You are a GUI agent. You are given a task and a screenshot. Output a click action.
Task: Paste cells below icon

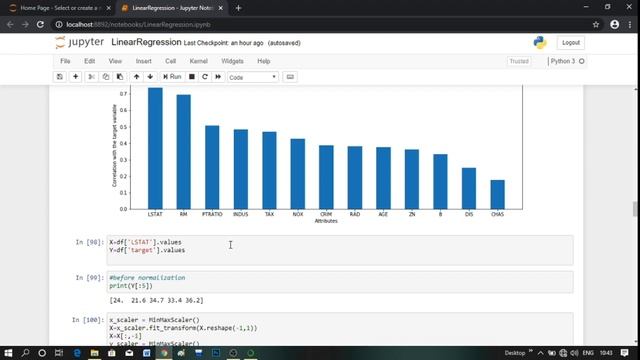point(120,77)
